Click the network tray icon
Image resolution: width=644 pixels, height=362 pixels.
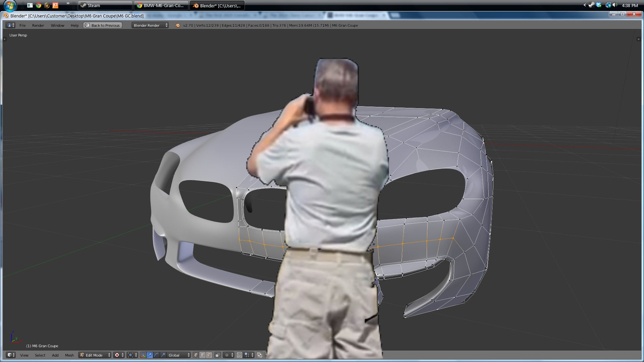[x=608, y=5]
